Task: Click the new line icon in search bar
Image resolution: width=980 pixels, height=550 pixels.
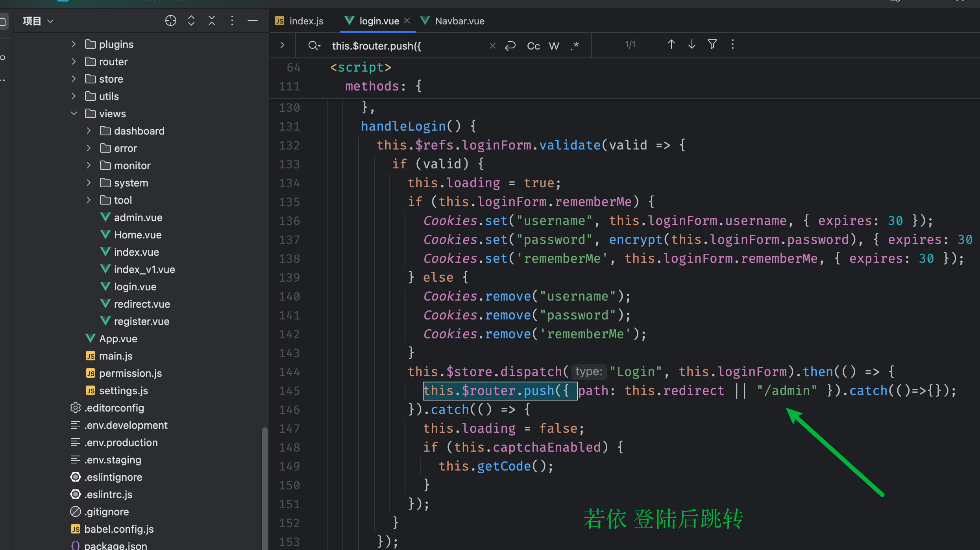Action: point(510,46)
